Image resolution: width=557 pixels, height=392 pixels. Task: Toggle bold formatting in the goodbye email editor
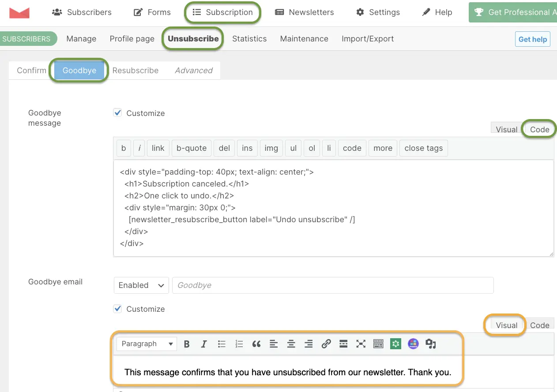click(187, 343)
